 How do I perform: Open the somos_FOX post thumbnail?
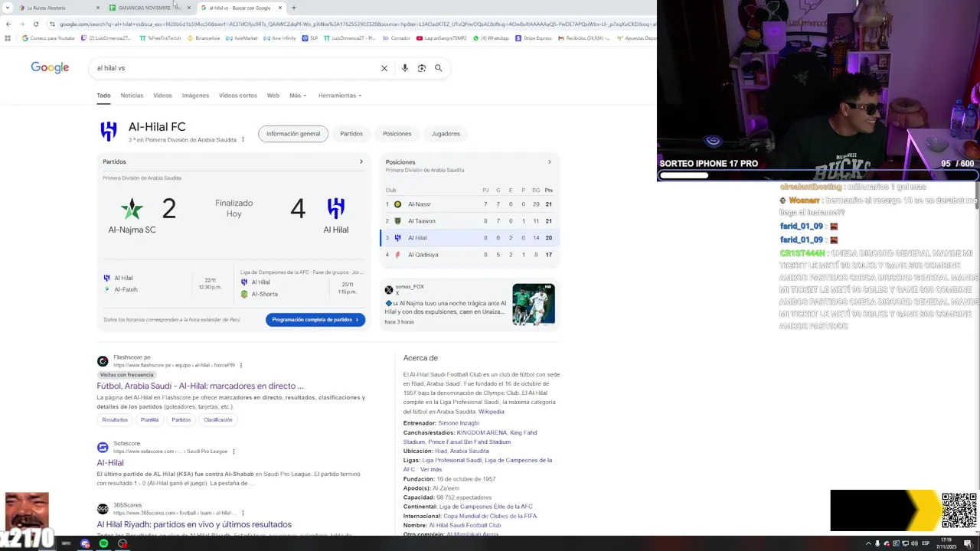pyautogui.click(x=534, y=305)
